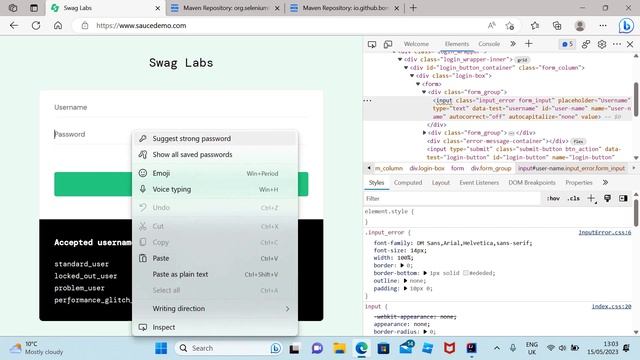
Task: Choose Suggest strong password
Action: pyautogui.click(x=215, y=139)
